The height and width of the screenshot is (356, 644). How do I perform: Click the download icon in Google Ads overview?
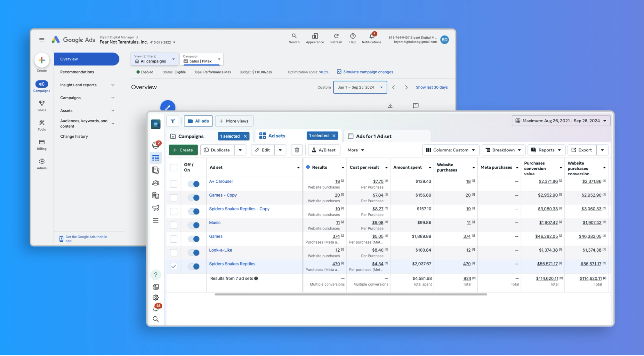pos(390,106)
